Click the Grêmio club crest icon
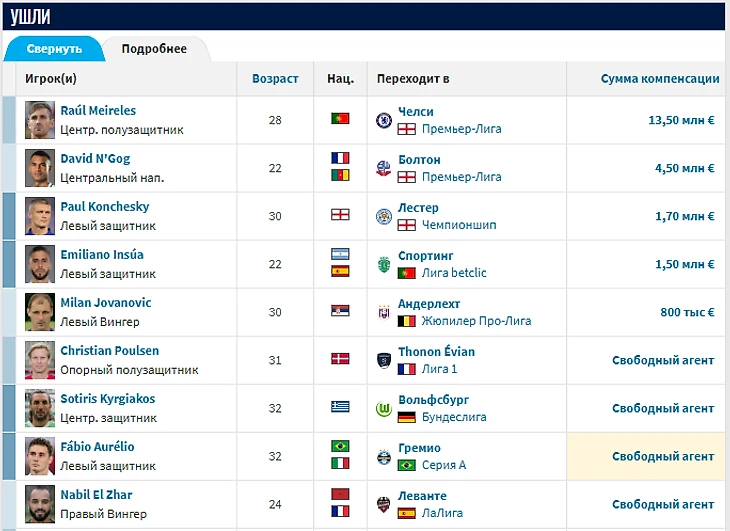Screen dimensions: 730x531 click(383, 456)
